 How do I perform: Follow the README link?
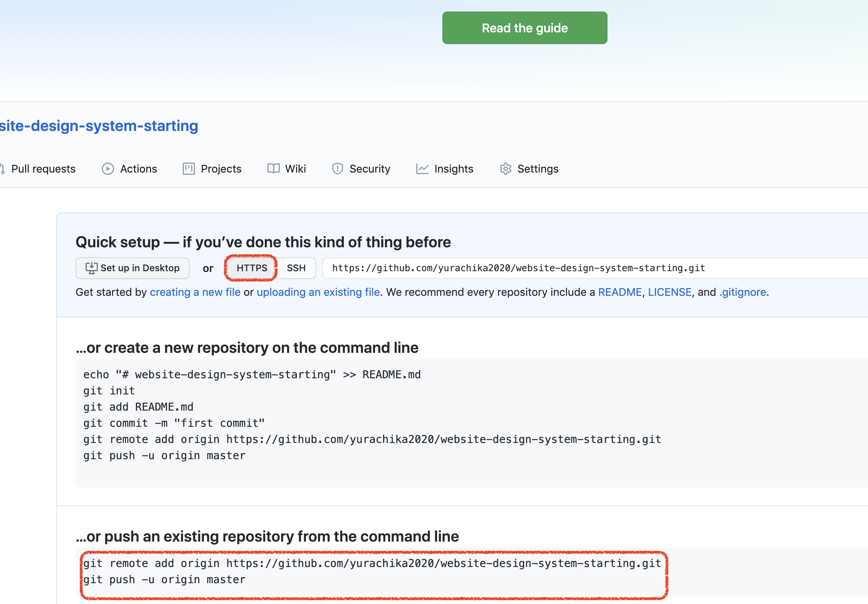619,292
